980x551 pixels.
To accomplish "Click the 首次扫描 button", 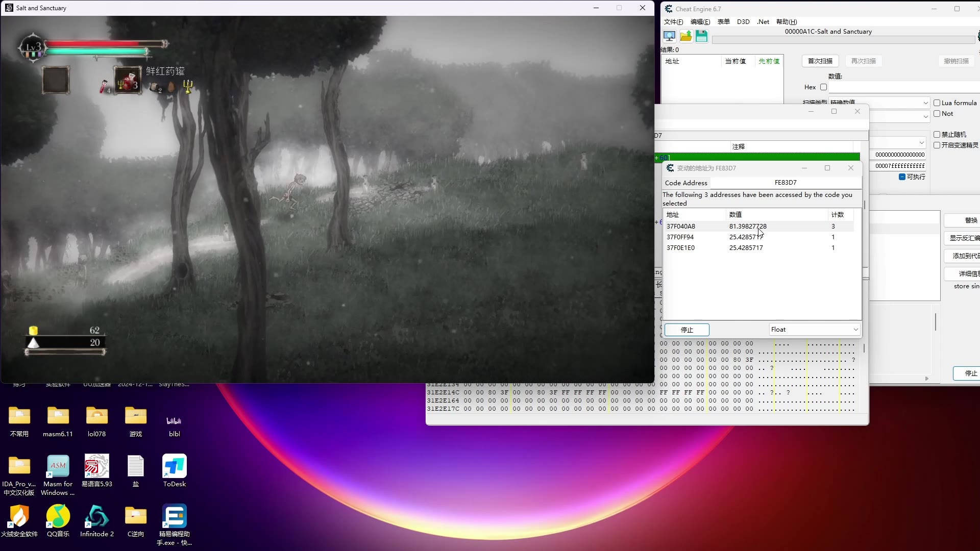I will click(x=820, y=61).
